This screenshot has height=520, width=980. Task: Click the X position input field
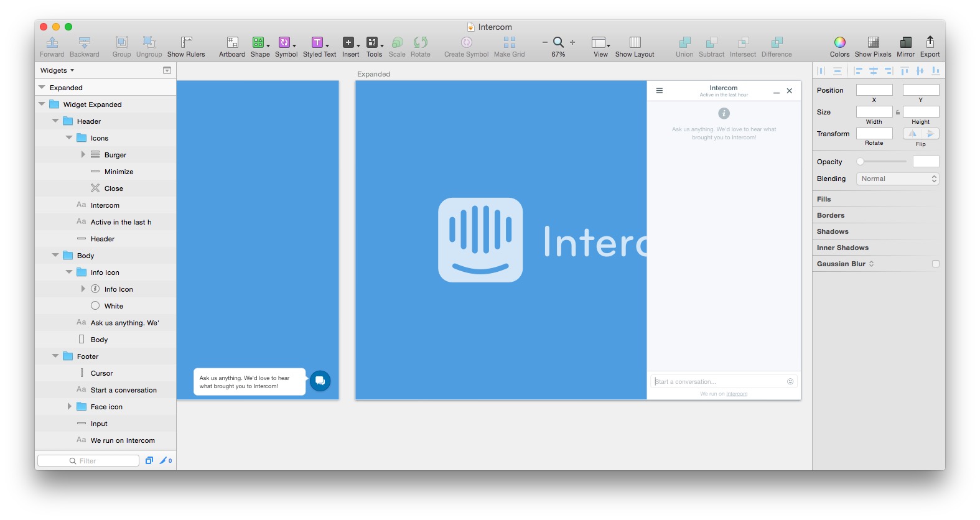[874, 90]
